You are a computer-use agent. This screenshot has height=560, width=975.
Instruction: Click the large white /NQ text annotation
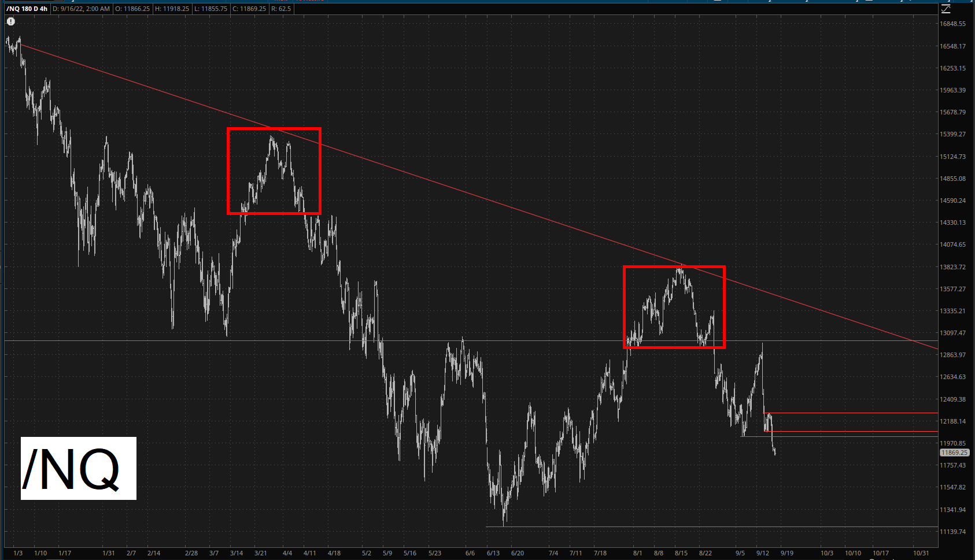pos(79,468)
